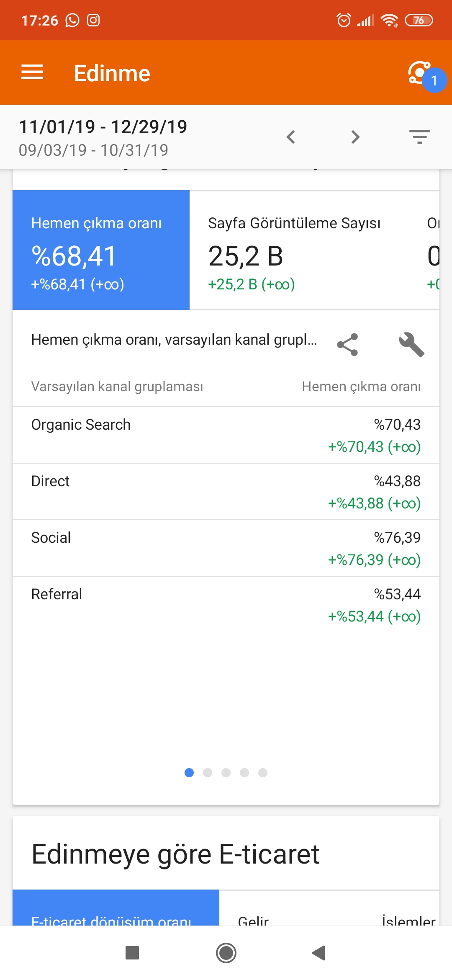The height and width of the screenshot is (980, 452).
Task: Open the Organic Search channel row
Action: click(226, 435)
